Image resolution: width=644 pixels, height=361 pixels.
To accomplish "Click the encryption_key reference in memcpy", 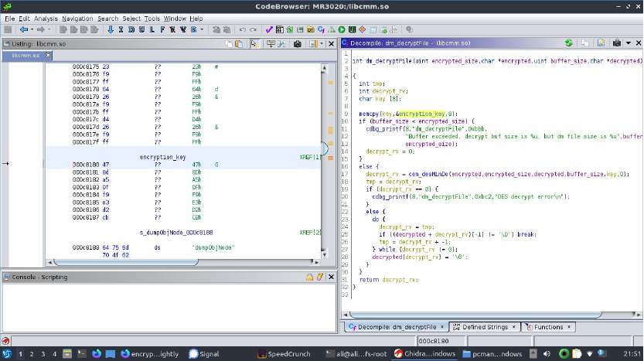I will pyautogui.click(x=421, y=114).
